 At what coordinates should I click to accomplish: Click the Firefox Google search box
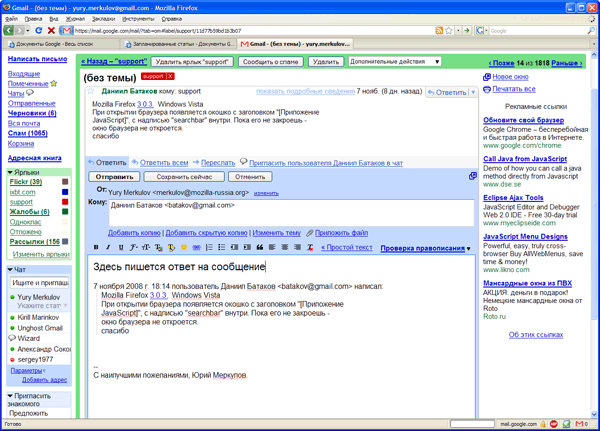(538, 31)
